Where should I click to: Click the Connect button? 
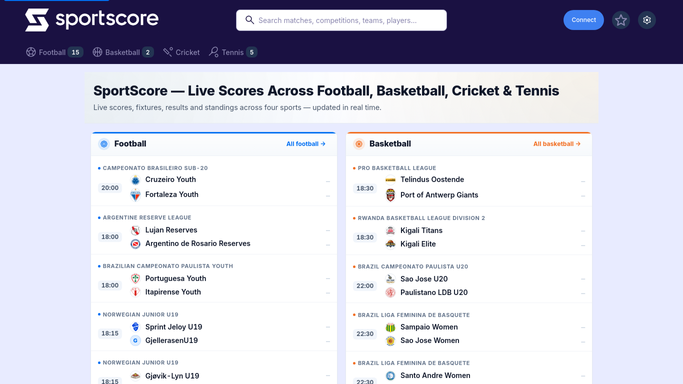coord(584,20)
